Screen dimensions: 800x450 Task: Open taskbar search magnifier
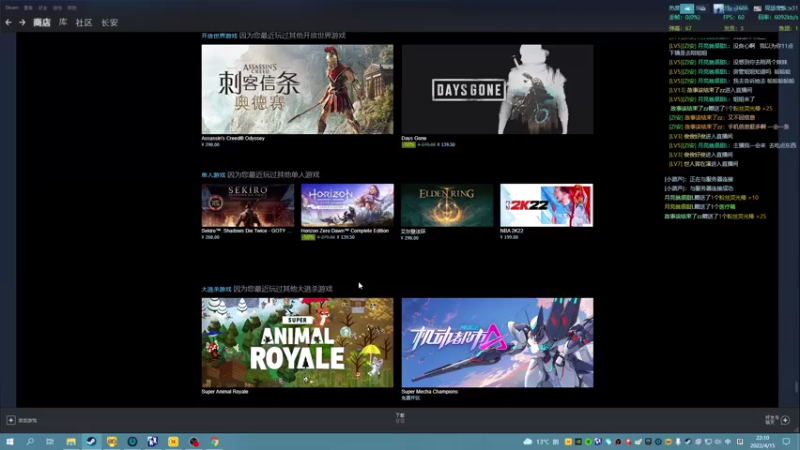pos(30,441)
